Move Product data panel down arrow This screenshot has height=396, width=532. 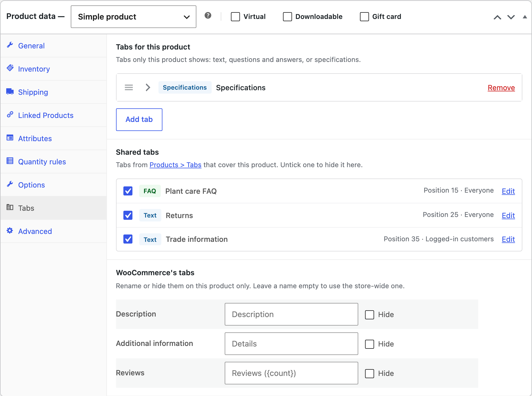511,17
